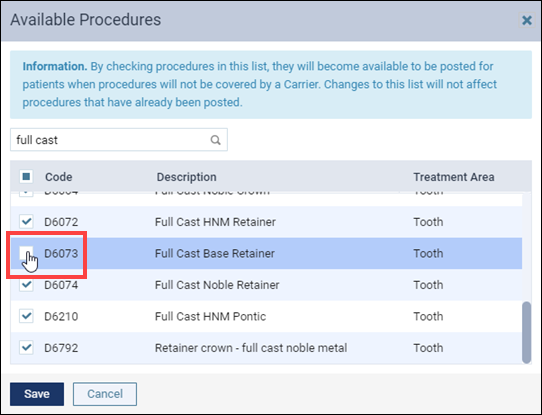This screenshot has width=542, height=415.
Task: Click into the 'full cast' search field
Action: pos(111,140)
